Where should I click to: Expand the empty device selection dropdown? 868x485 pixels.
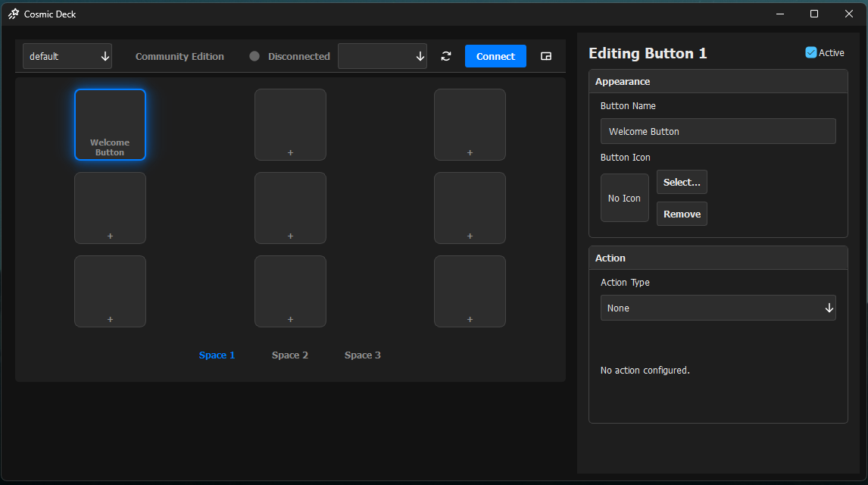pos(382,56)
